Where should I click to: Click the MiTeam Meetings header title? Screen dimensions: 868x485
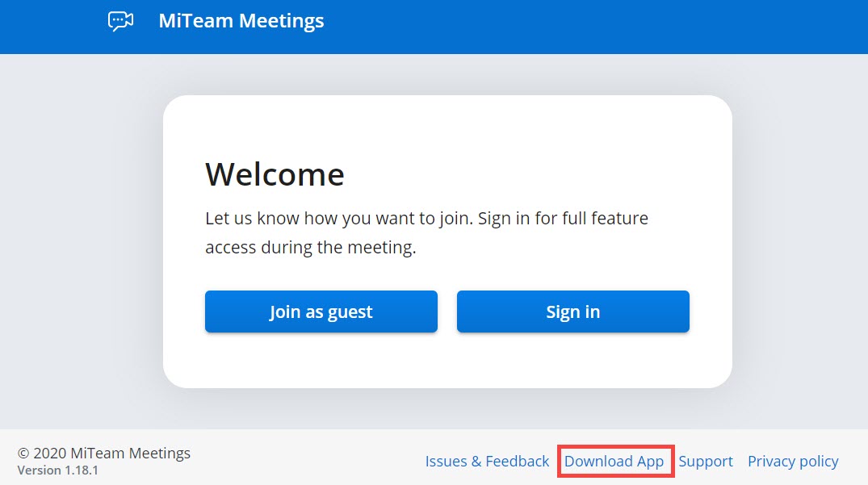pyautogui.click(x=241, y=21)
